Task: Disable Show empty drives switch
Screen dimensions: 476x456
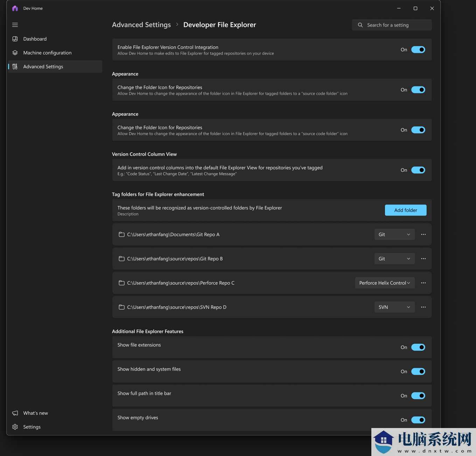Action: point(418,420)
